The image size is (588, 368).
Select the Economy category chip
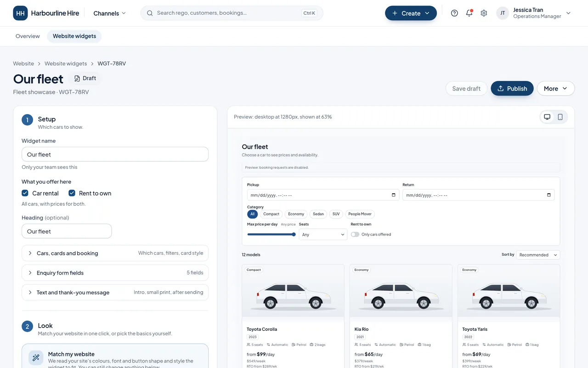pos(296,214)
